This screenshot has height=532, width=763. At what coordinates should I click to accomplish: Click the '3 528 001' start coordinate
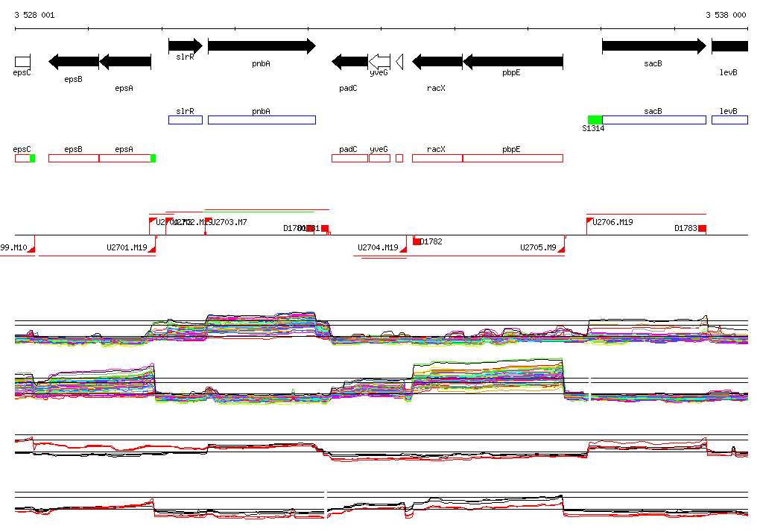[34, 15]
